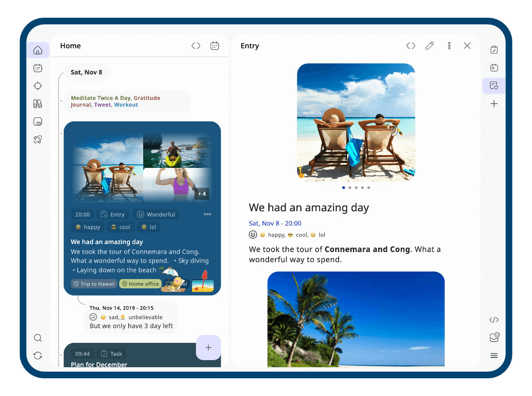This screenshot has width=532, height=396.
Task: Click the Wonderful mood chip
Action: pos(156,214)
